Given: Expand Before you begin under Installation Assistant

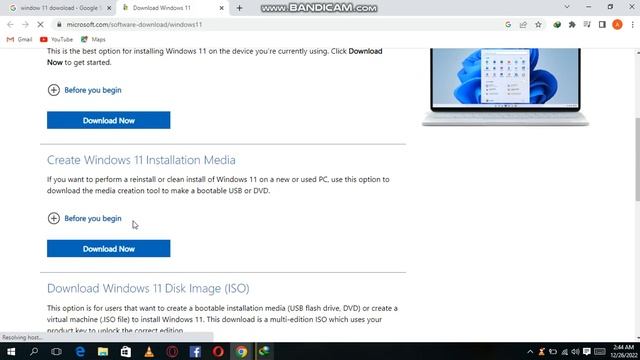Looking at the screenshot, I should click(x=84, y=90).
